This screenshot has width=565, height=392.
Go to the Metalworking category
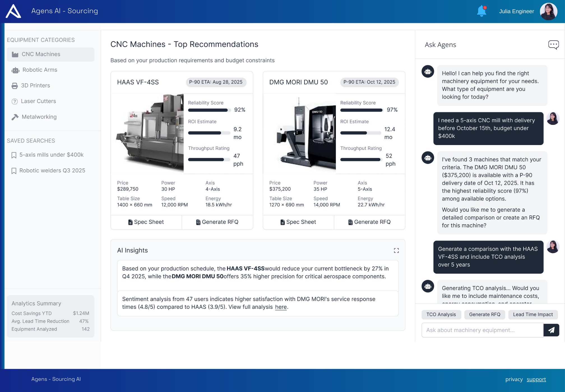coord(50,117)
